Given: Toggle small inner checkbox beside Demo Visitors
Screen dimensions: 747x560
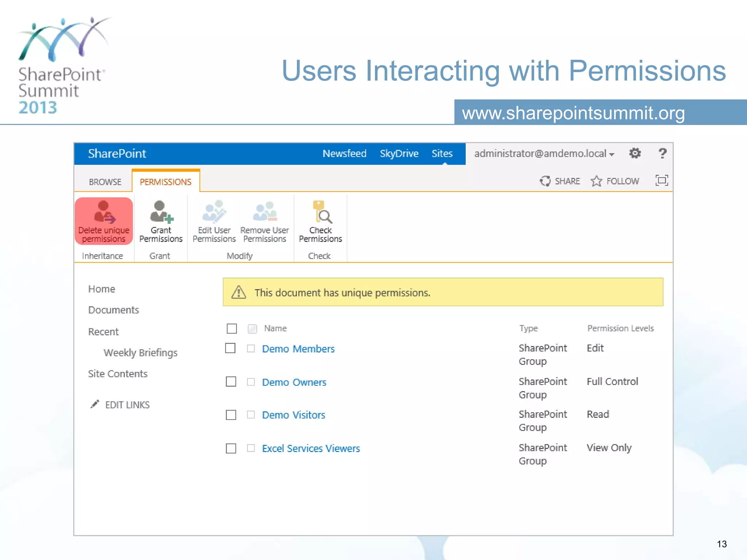Looking at the screenshot, I should point(251,415).
